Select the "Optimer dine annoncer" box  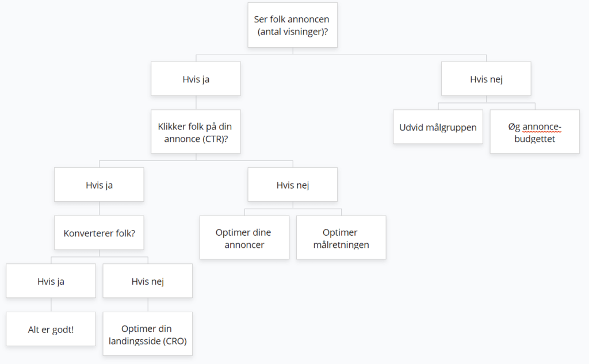[244, 238]
